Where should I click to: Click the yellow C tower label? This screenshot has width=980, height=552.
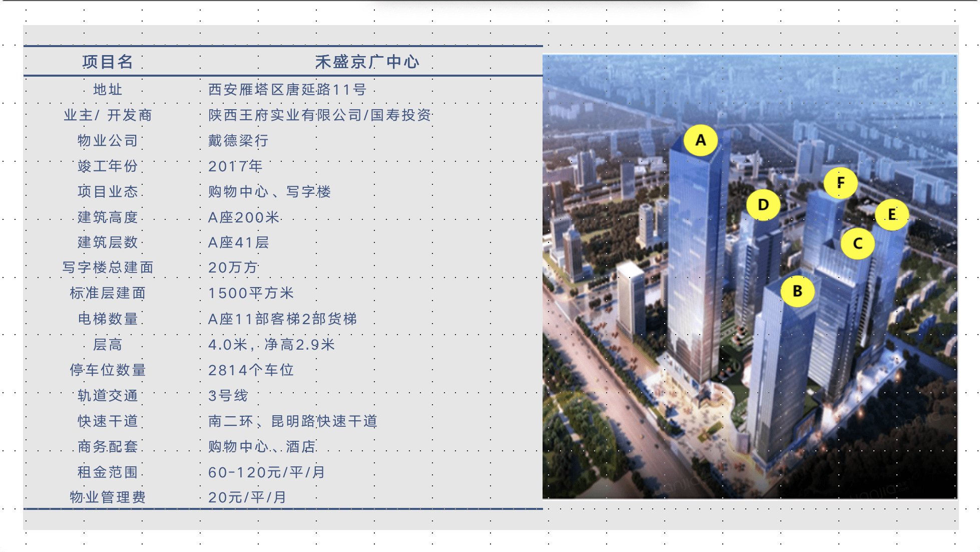857,244
